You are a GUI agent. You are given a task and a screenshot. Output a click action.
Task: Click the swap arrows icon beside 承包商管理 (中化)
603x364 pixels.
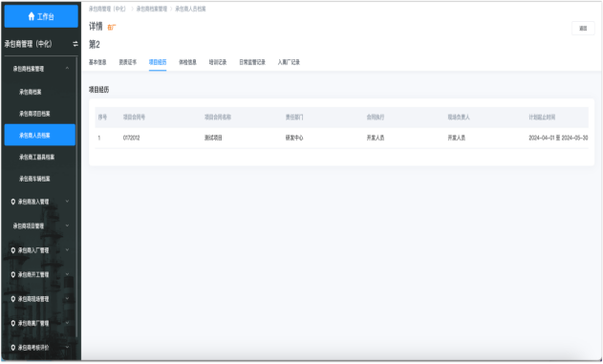(75, 44)
